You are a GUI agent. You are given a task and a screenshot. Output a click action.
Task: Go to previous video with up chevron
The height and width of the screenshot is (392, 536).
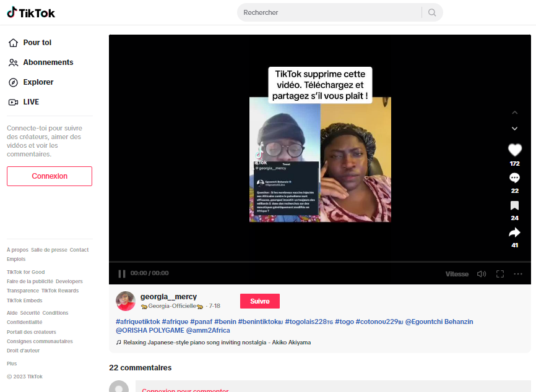click(x=514, y=113)
